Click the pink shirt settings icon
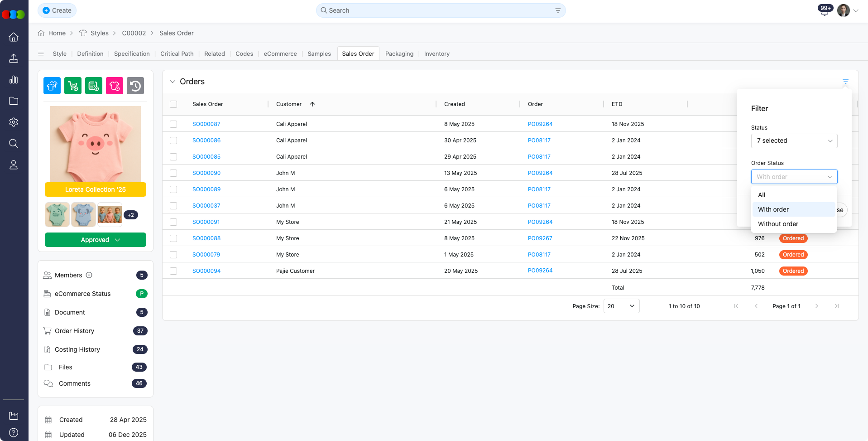 click(115, 86)
